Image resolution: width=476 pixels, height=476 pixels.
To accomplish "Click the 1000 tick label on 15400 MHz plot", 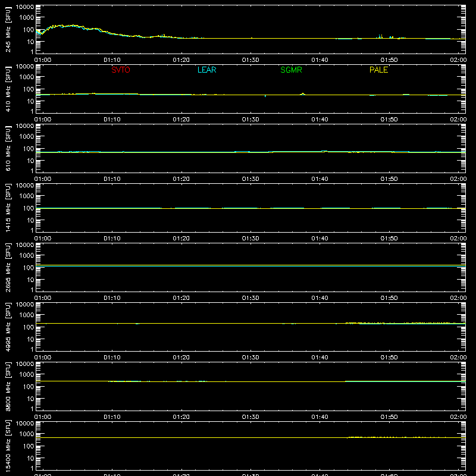I will pos(27,434).
